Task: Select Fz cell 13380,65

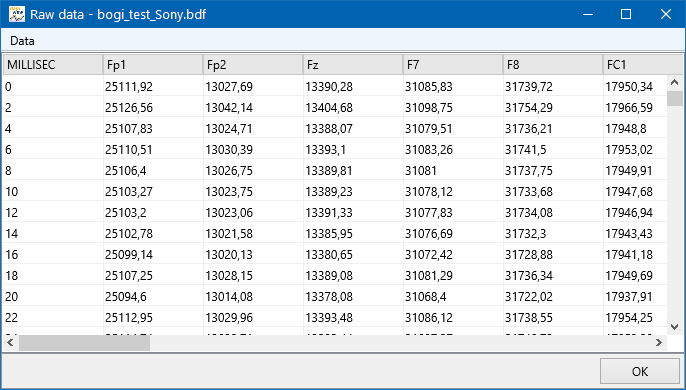Action: point(353,255)
